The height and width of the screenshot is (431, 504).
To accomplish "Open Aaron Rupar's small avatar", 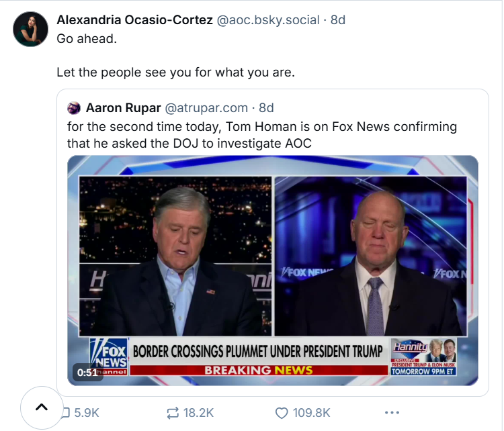I will (x=74, y=108).
